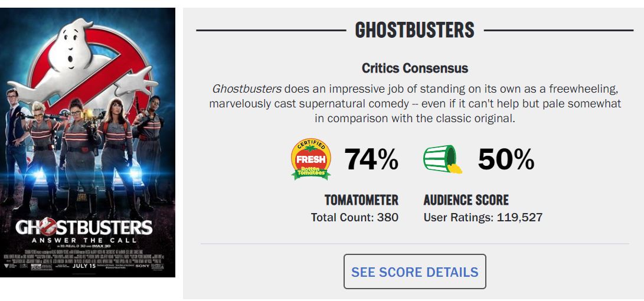Click the GHOSTBUSTERS title text on the poster

pyautogui.click(x=84, y=227)
